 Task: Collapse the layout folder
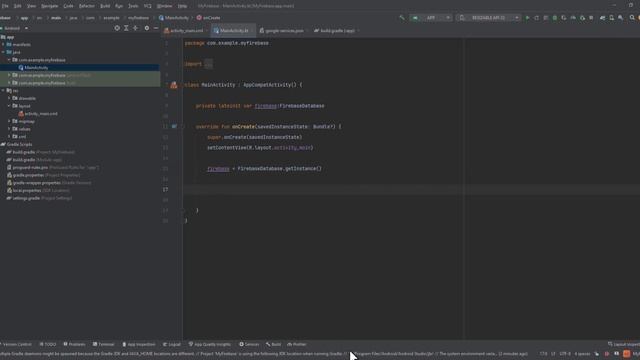[x=9, y=106]
